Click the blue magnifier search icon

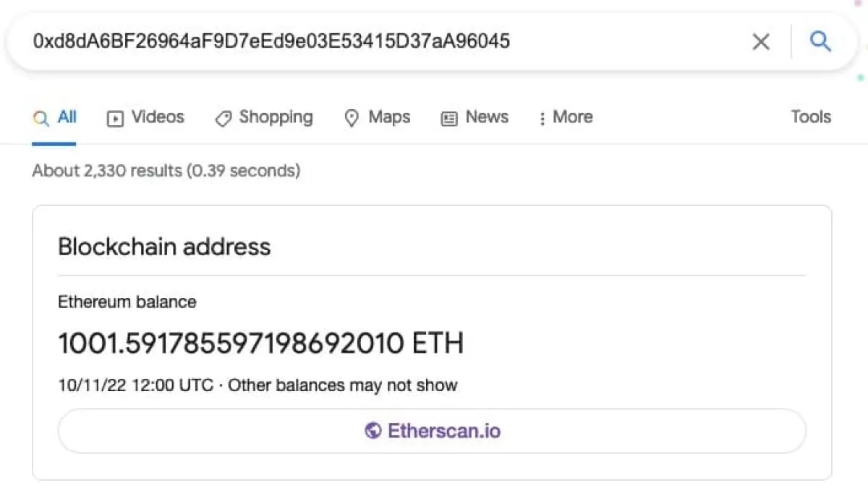(x=820, y=42)
